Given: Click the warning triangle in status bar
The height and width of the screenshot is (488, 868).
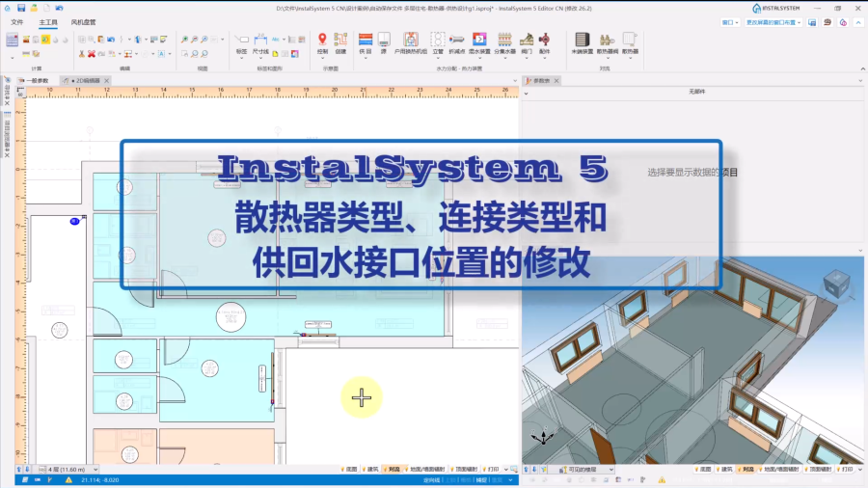Looking at the screenshot, I should pyautogui.click(x=68, y=479).
